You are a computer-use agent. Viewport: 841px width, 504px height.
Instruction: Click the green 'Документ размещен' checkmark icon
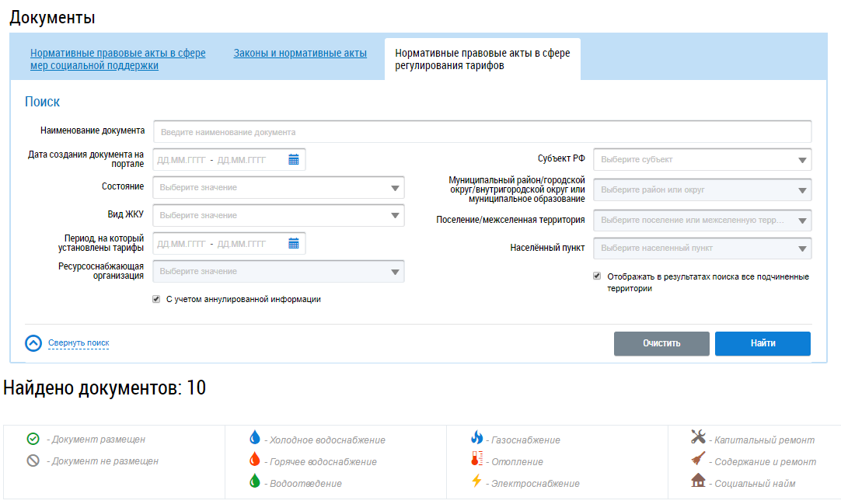click(x=33, y=439)
